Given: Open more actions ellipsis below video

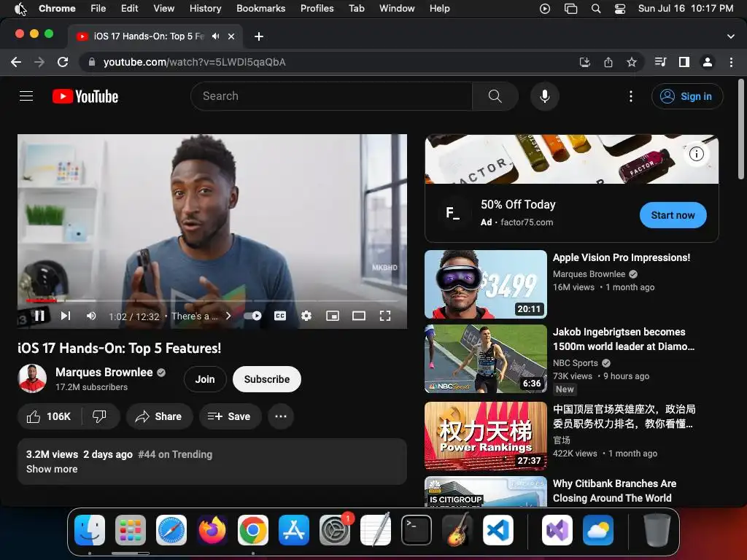Looking at the screenshot, I should coord(281,416).
